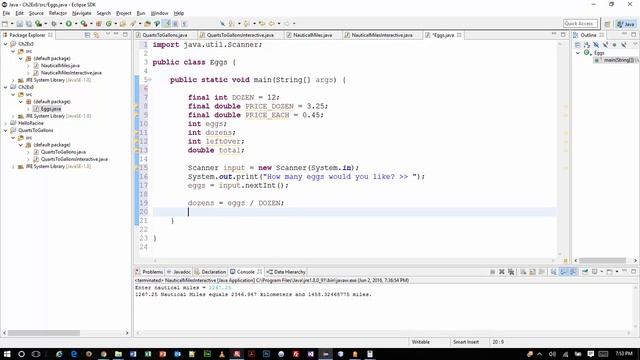Click Remove Launch in Console toolbar
This screenshot has height=360, width=640.
[x=502, y=272]
